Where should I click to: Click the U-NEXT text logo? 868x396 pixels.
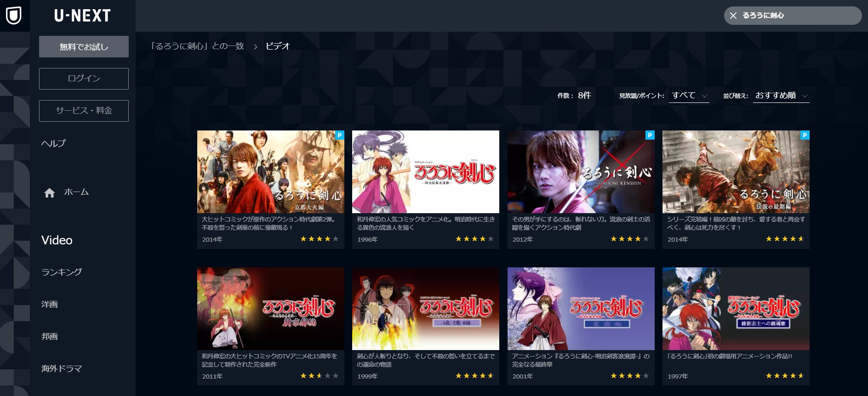pyautogui.click(x=83, y=16)
